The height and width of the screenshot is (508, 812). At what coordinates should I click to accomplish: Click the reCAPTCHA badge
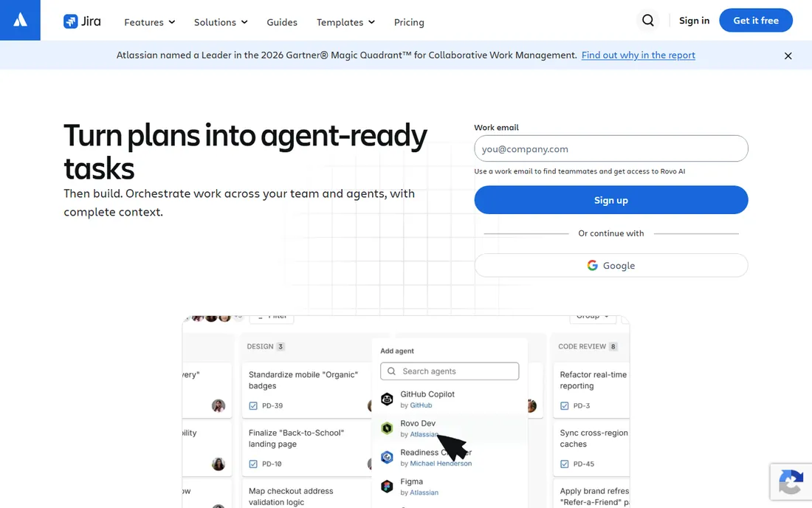(x=791, y=481)
